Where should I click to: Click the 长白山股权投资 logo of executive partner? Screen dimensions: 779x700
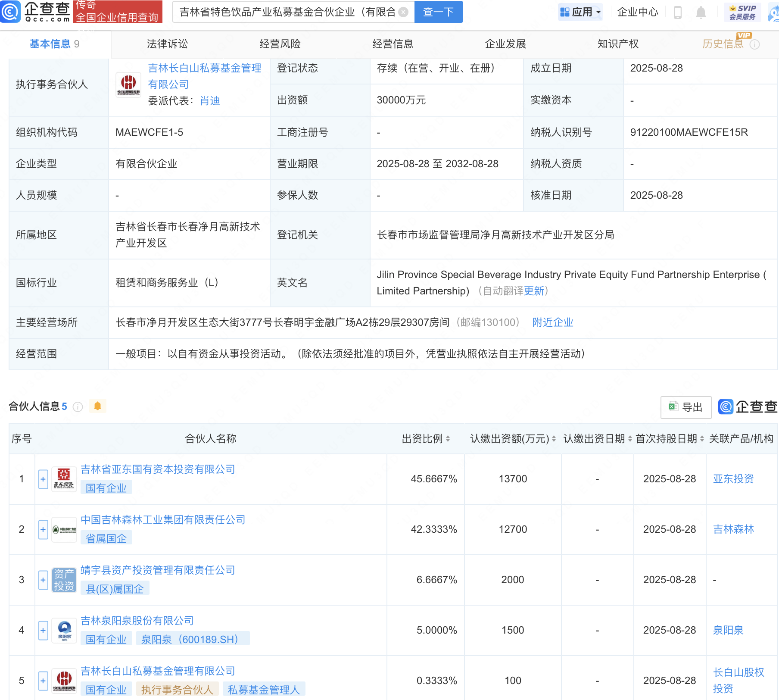click(x=128, y=84)
